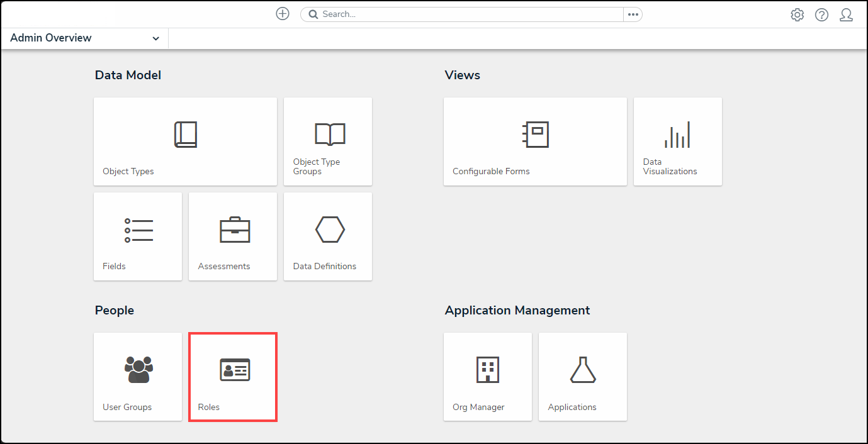868x444 pixels.
Task: Open the Fields list icon tile
Action: 138,236
